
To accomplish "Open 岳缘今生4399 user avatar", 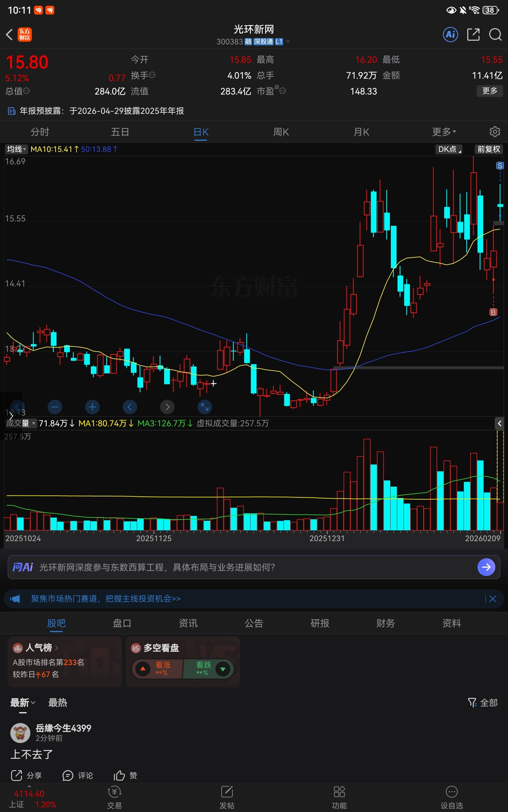I will click(20, 733).
